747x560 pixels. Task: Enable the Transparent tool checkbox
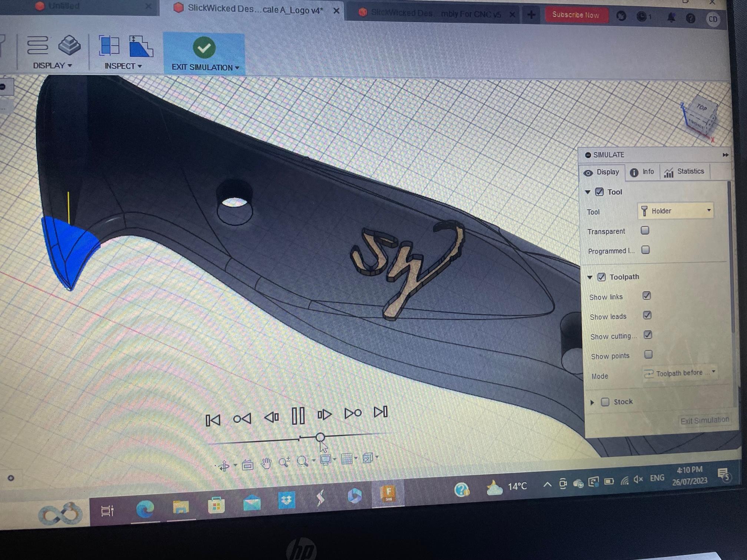tap(645, 230)
